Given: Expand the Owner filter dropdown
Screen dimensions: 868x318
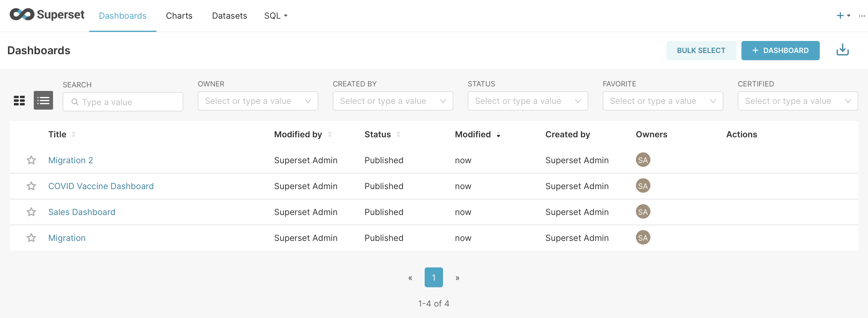Looking at the screenshot, I should [257, 101].
